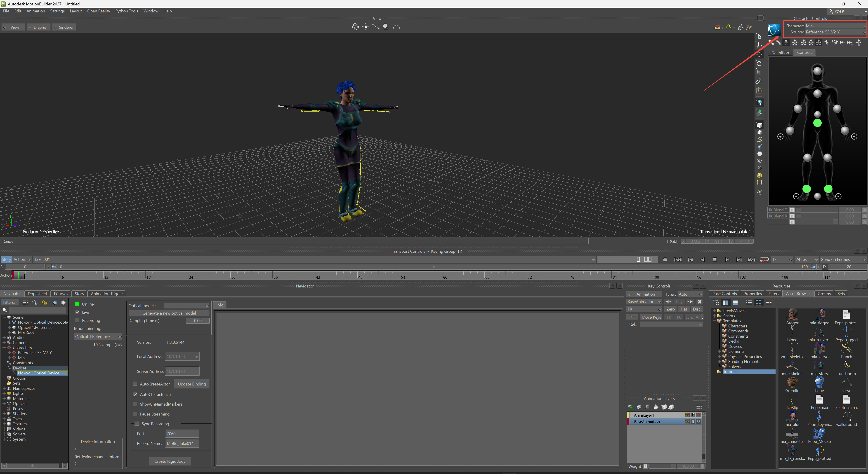Click the delete key X icon in Key Controls
868x474 pixels.
(x=700, y=302)
